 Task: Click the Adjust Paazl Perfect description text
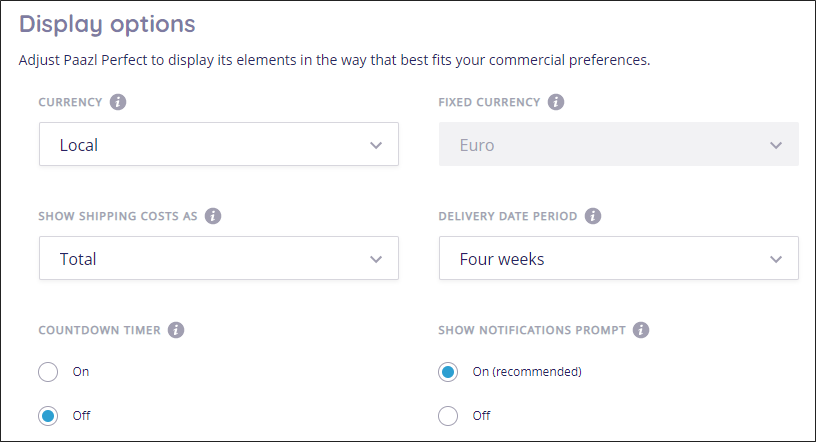click(x=335, y=60)
